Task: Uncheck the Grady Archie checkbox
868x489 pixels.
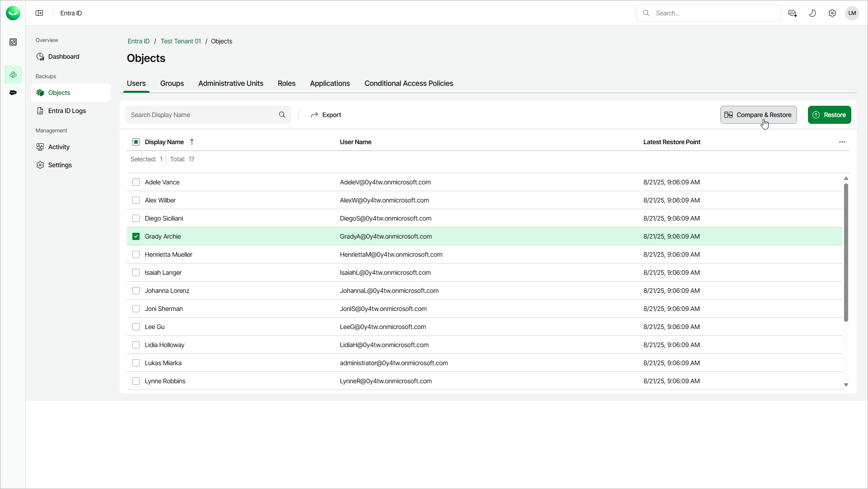Action: pyautogui.click(x=136, y=236)
